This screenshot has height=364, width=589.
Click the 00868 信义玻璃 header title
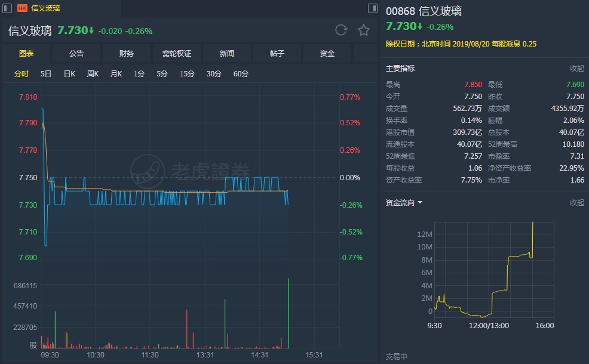pos(424,11)
